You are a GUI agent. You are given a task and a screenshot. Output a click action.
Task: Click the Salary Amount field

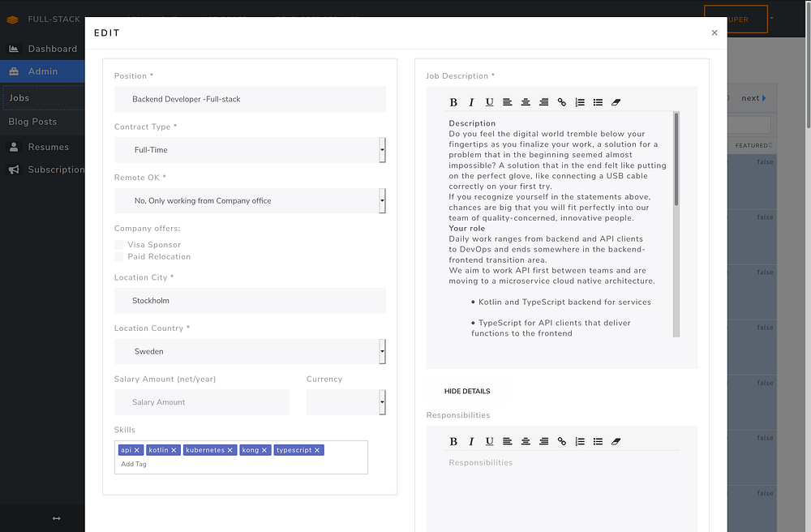[x=202, y=402]
